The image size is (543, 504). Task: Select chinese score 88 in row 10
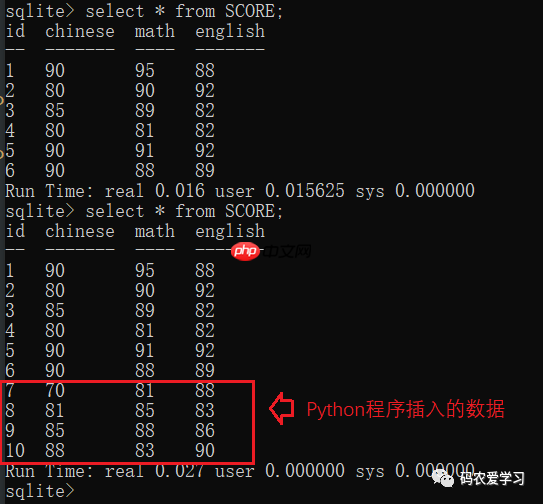[x=55, y=451]
